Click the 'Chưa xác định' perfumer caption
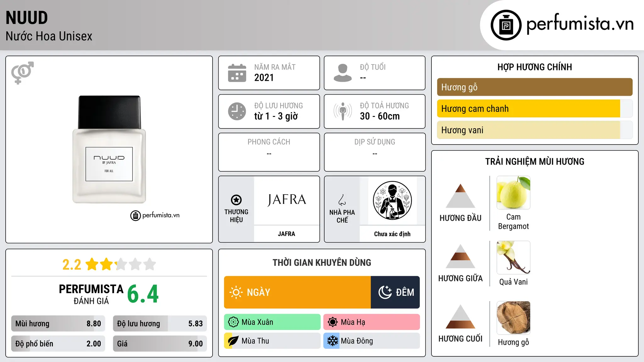The width and height of the screenshot is (644, 362). [x=392, y=234]
